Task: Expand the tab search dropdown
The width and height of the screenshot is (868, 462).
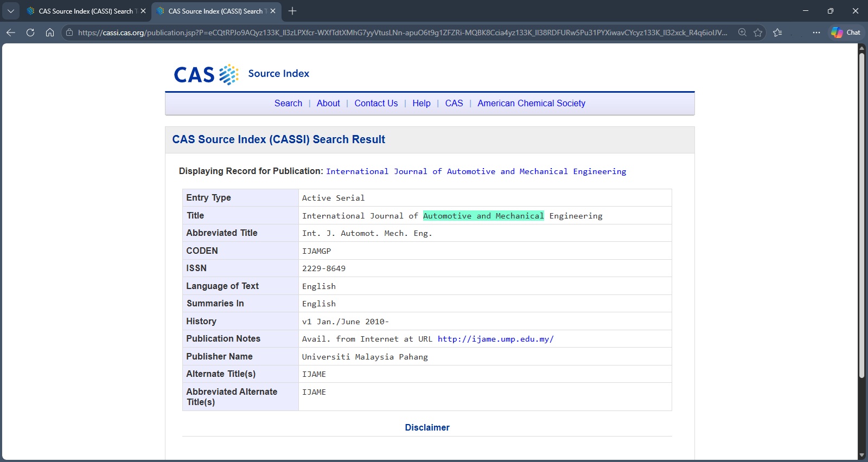Action: pos(11,11)
